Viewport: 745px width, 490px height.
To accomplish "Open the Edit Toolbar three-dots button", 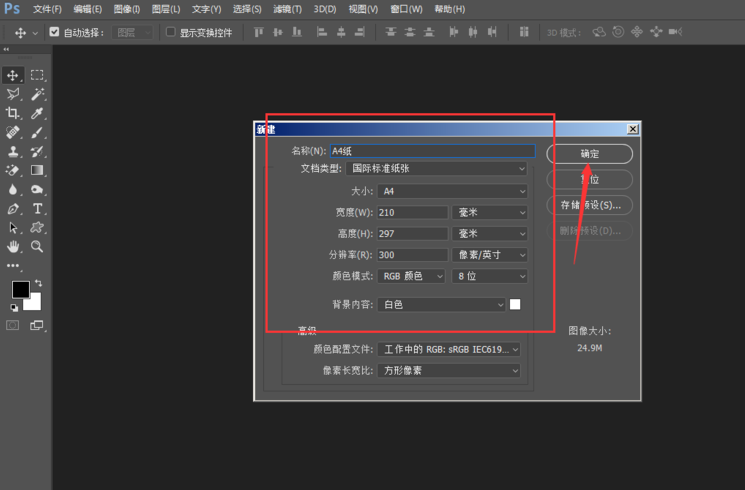I will 13,265.
